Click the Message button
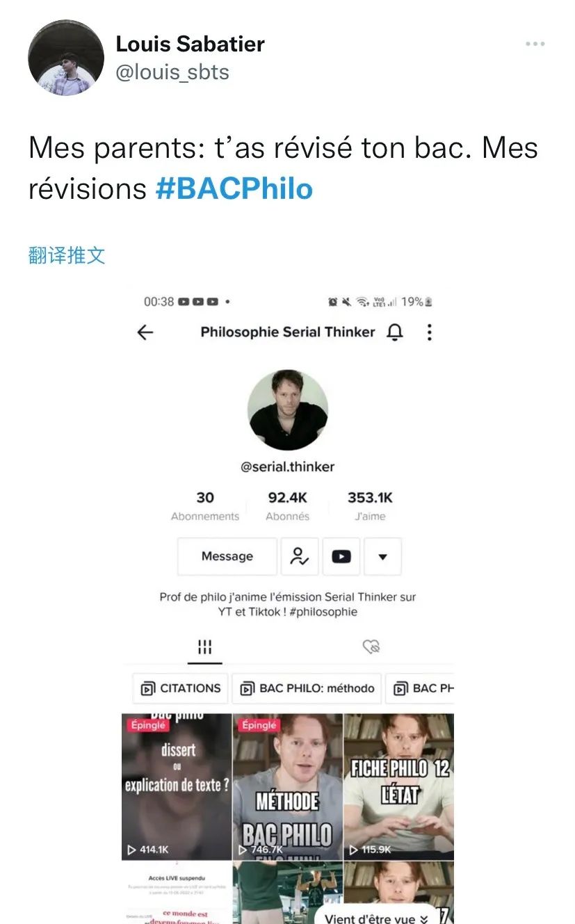 [227, 556]
